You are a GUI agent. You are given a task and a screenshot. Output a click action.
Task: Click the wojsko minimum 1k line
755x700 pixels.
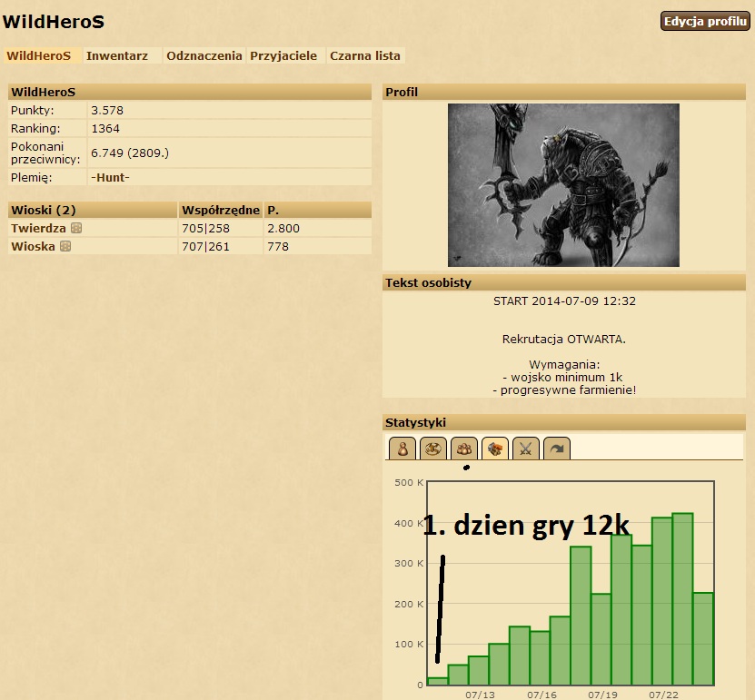(563, 377)
